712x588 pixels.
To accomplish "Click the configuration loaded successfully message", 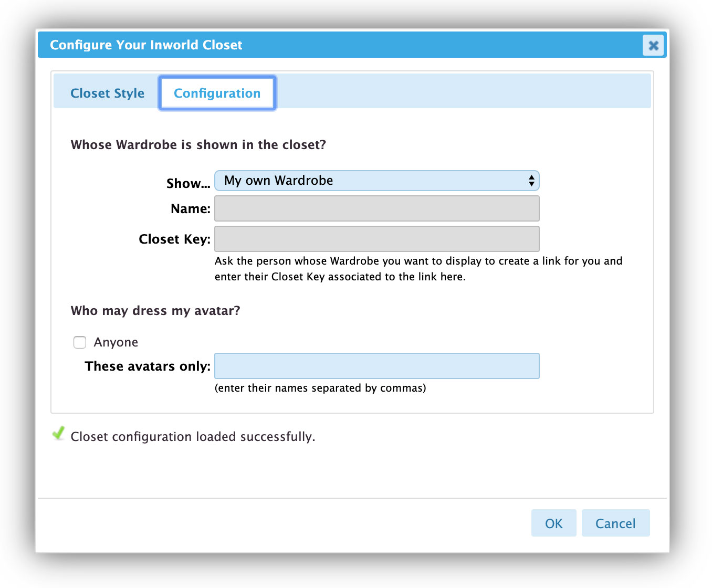I will [193, 437].
